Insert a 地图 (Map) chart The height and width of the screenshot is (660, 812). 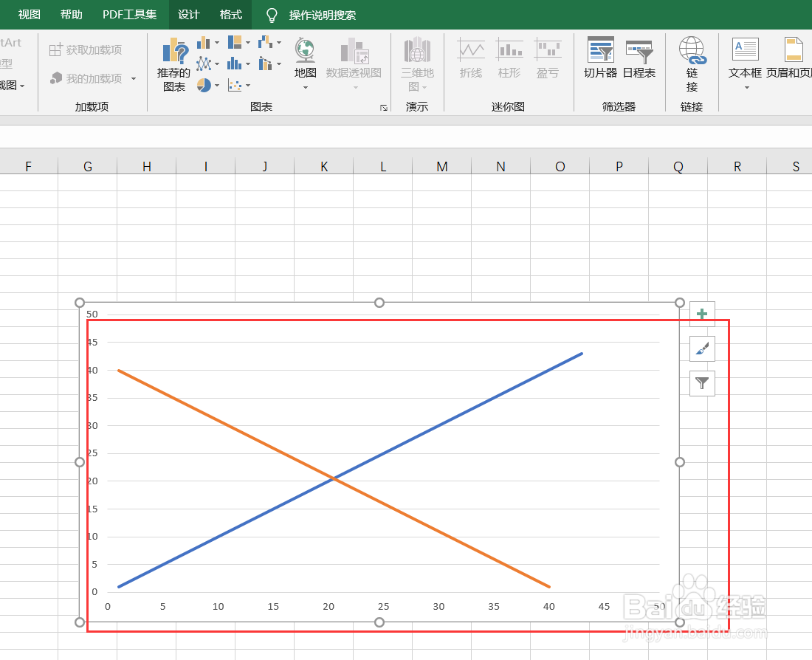[x=305, y=53]
